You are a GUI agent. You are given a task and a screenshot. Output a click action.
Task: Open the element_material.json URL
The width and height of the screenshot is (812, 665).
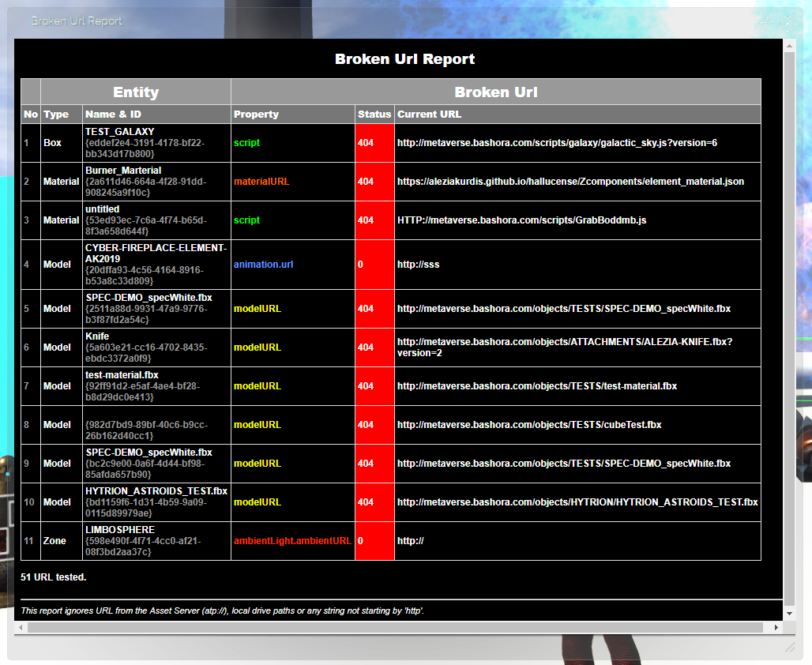click(570, 182)
